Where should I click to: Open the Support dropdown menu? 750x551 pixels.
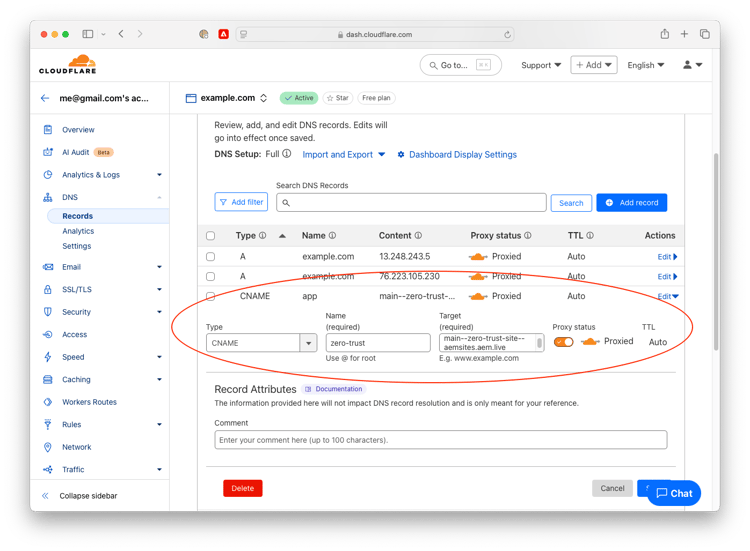(541, 65)
